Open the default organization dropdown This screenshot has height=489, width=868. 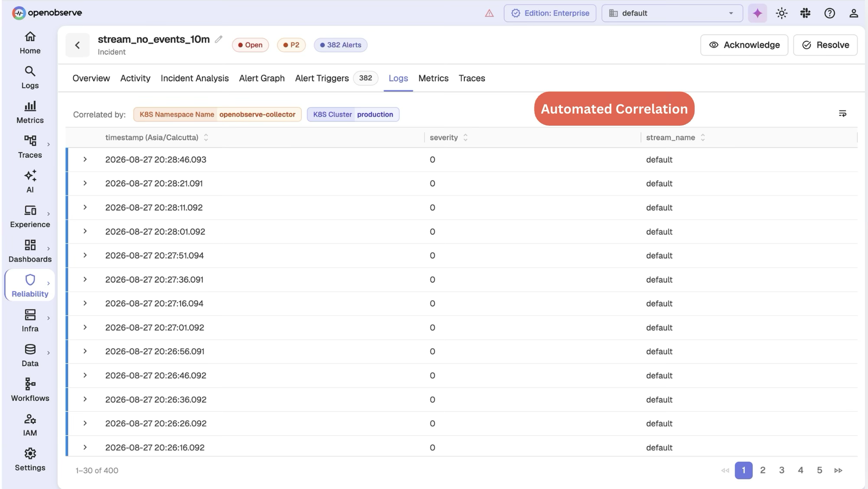coord(672,13)
